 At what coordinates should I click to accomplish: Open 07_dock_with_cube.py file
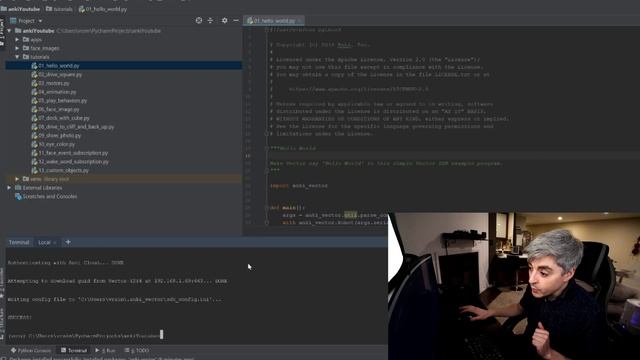coord(64,118)
